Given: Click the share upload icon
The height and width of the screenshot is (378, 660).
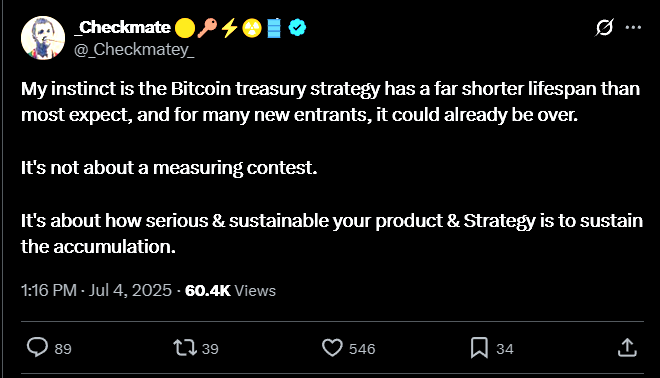Looking at the screenshot, I should pos(627,348).
